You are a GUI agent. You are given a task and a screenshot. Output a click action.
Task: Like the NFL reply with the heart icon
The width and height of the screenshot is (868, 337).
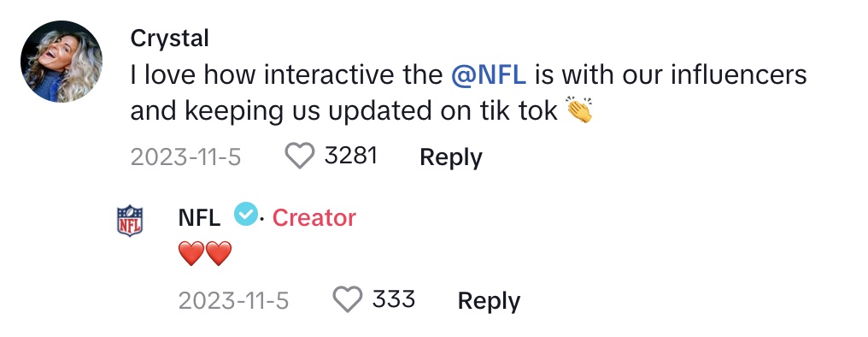tap(347, 299)
